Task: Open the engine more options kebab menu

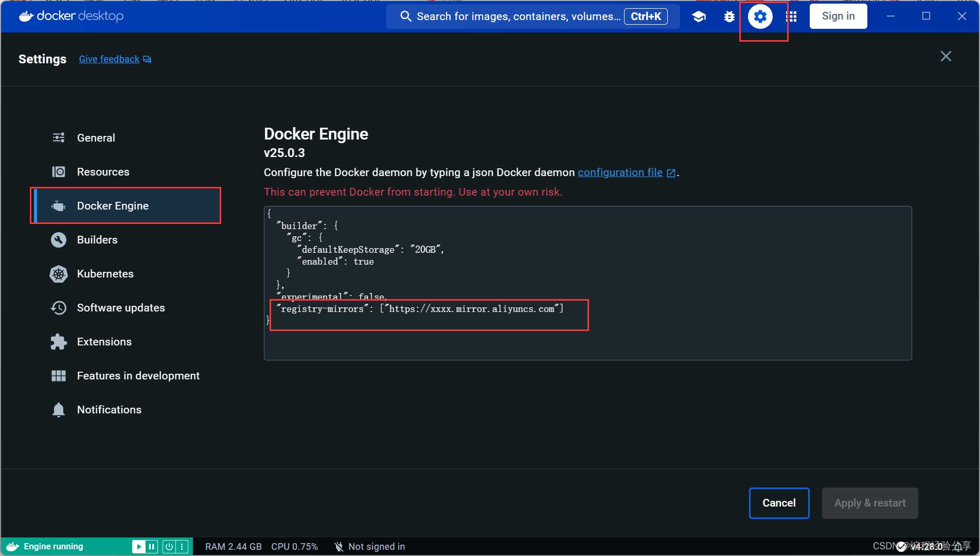Action: 182,546
